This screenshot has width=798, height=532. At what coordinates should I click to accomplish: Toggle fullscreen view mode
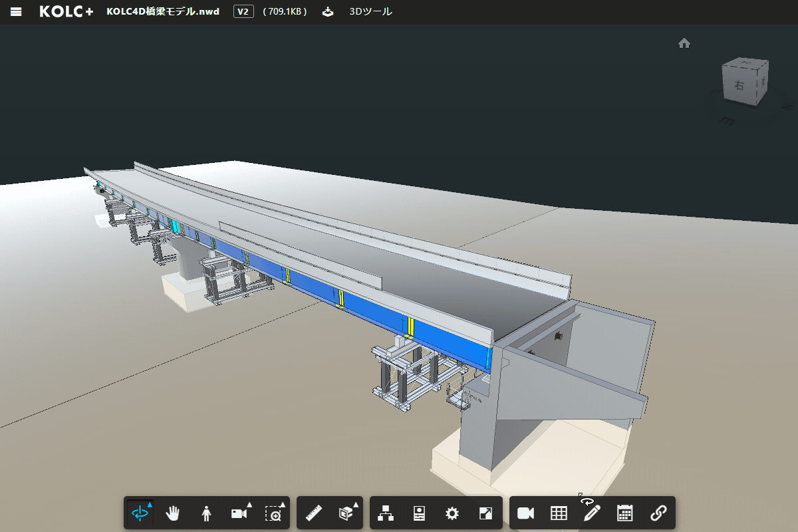point(485,513)
